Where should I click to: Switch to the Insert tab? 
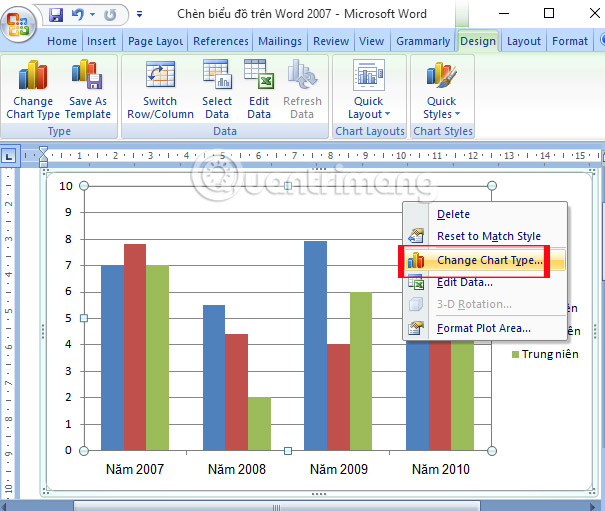pos(101,41)
